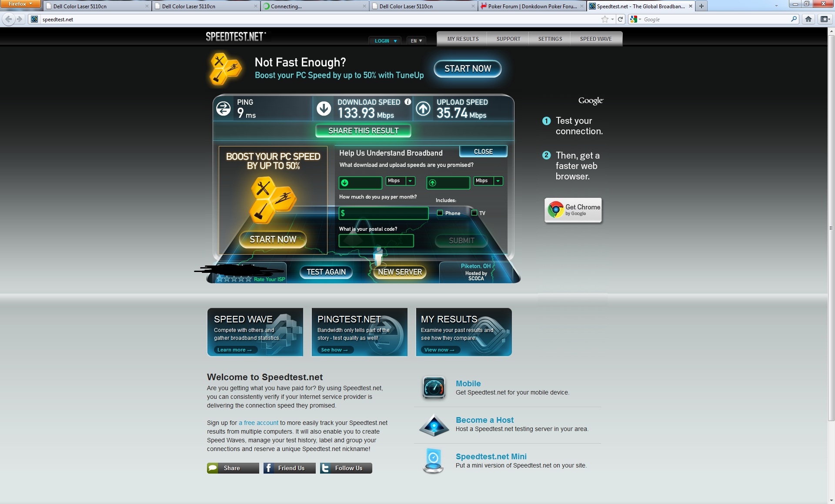Click the large TuneUp honeycomb ad image
The height and width of the screenshot is (504, 835).
pyautogui.click(x=273, y=200)
